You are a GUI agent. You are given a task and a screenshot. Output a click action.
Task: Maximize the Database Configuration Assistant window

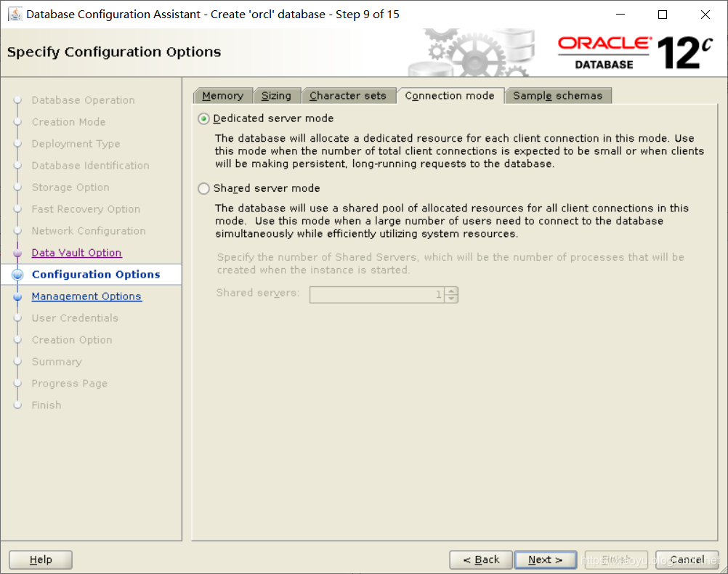[x=663, y=15]
